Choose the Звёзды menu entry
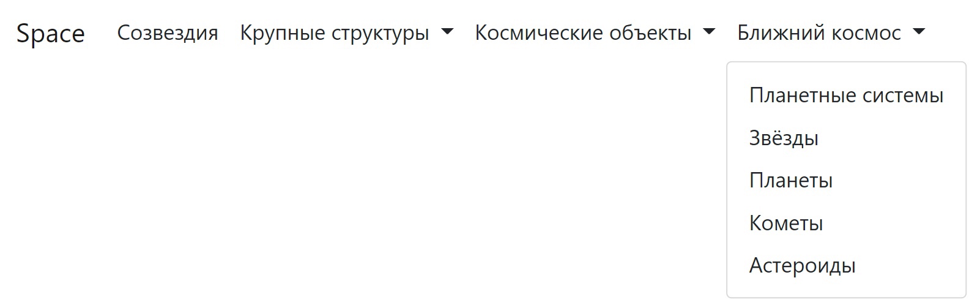The height and width of the screenshot is (305, 980). 846,138
